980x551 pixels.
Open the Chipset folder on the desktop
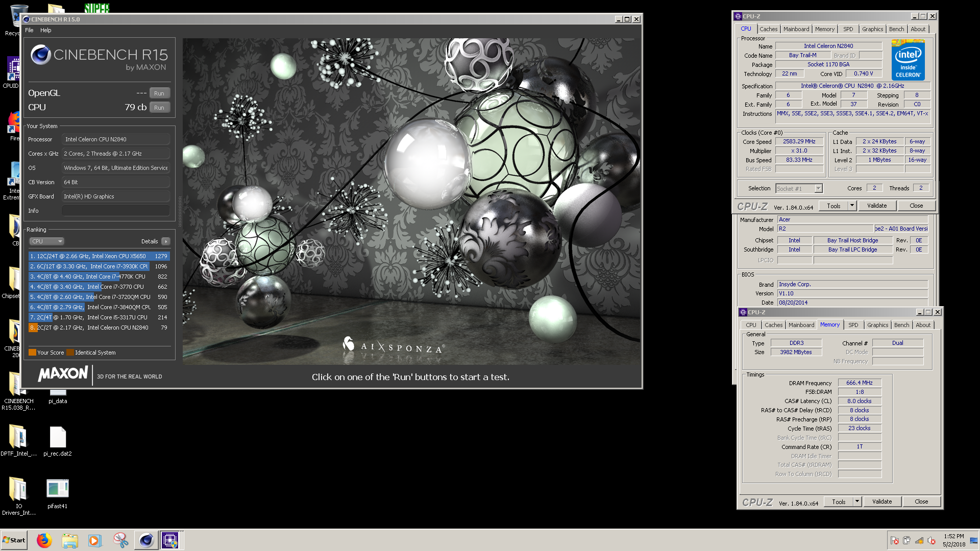tap(11, 283)
